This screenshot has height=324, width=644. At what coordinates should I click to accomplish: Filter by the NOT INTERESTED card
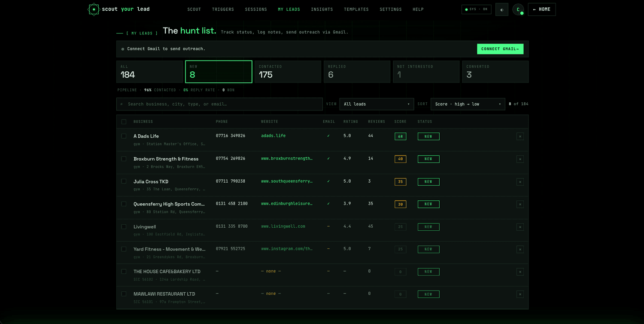426,72
